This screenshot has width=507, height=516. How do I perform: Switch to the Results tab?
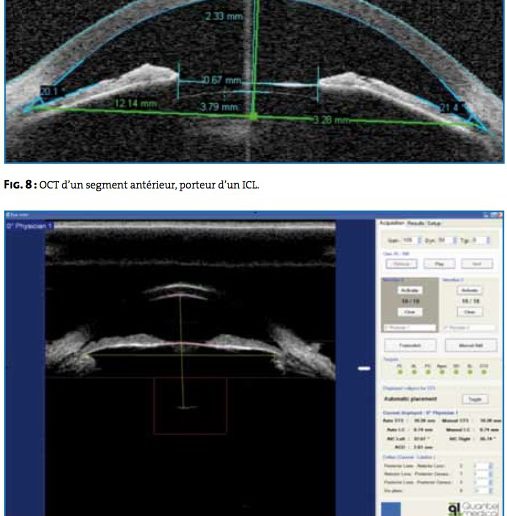pos(415,223)
